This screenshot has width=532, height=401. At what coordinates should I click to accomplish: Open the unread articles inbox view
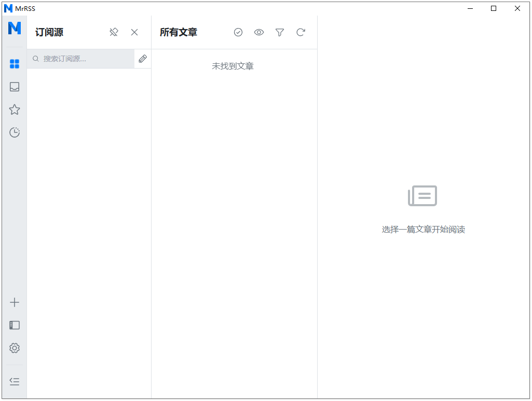coord(14,87)
